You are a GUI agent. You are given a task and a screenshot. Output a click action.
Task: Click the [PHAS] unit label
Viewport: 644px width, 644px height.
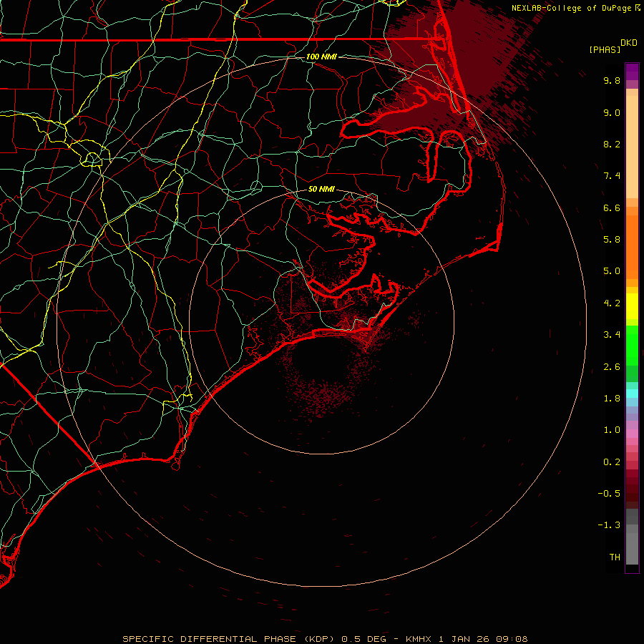605,49
